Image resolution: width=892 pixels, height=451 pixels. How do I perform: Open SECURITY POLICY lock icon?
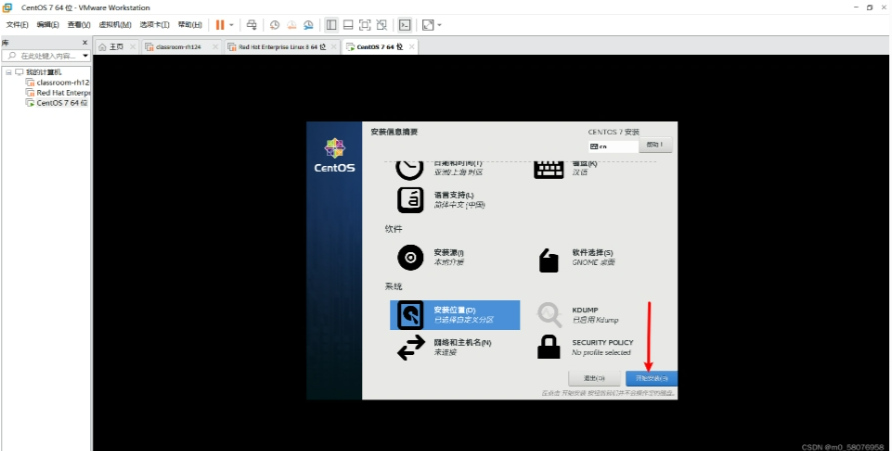pyautogui.click(x=548, y=347)
